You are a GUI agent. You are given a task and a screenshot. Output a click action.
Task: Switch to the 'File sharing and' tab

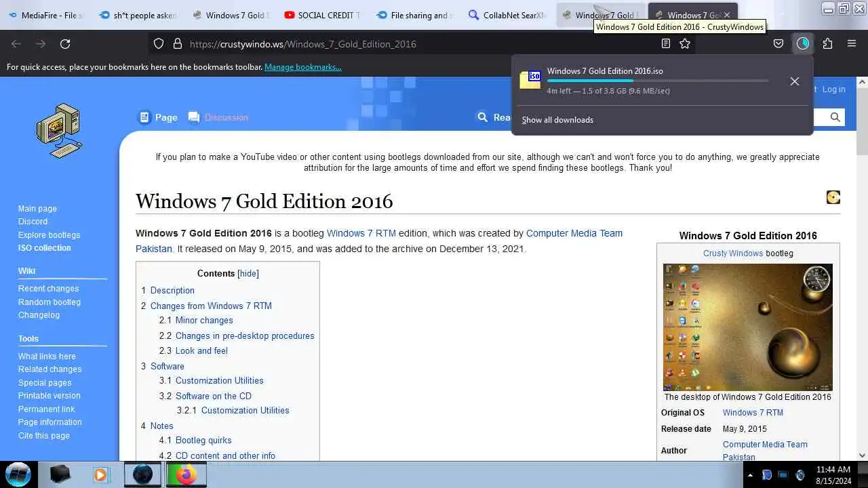[x=414, y=15]
